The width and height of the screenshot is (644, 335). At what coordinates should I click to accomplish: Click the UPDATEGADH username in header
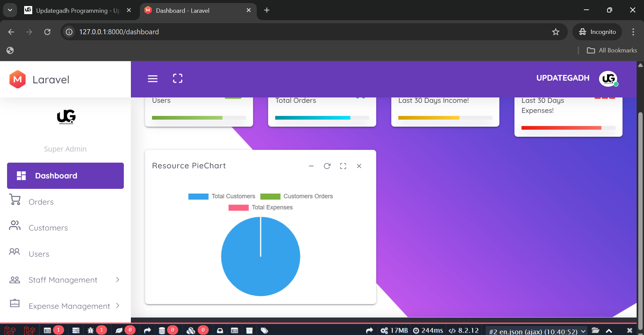point(563,78)
